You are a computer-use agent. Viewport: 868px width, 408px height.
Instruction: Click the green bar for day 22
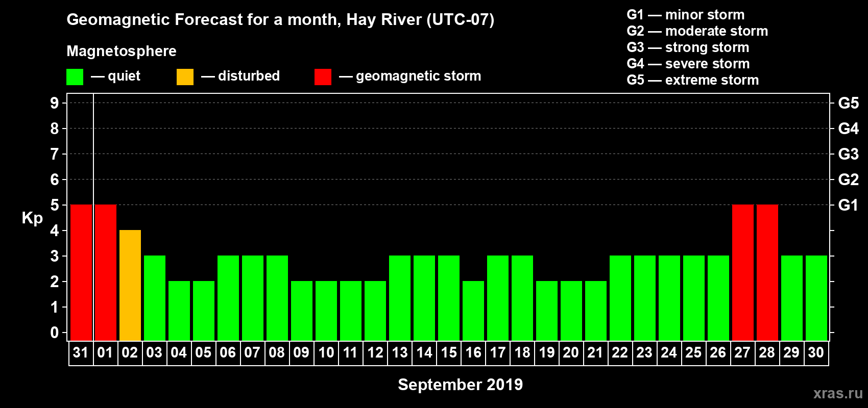(x=620, y=298)
